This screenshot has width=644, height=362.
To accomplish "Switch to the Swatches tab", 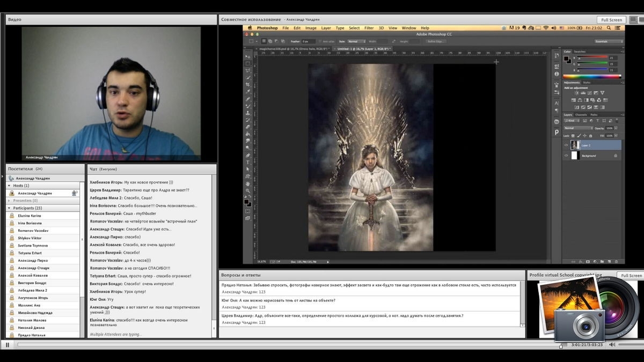I will [580, 51].
